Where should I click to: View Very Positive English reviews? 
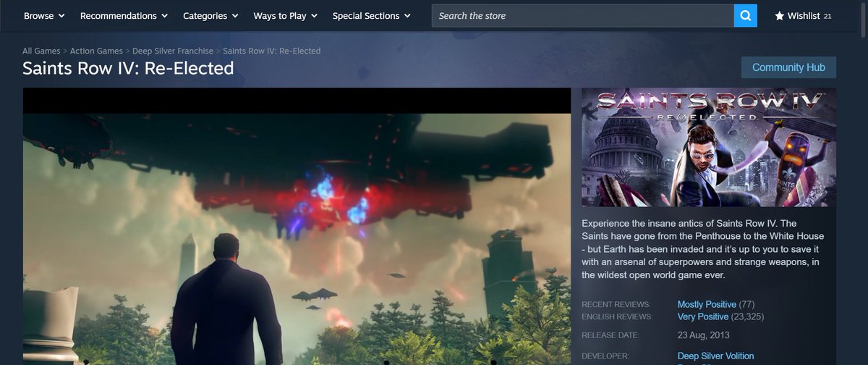point(703,316)
